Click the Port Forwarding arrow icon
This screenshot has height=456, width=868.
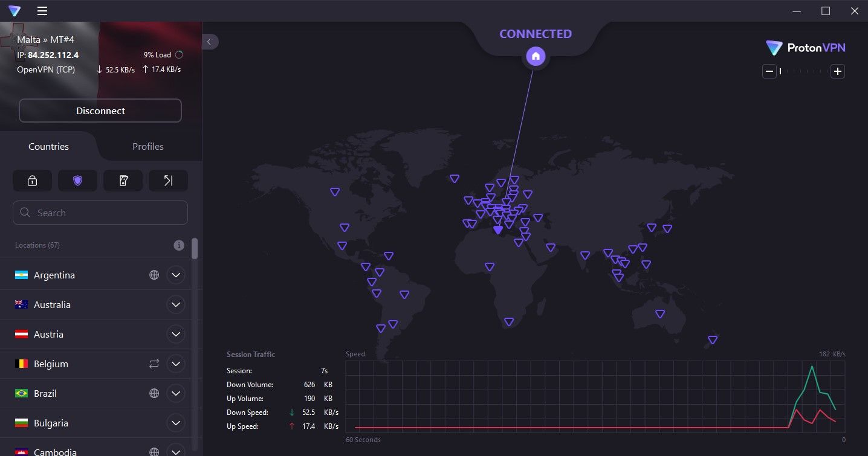pos(168,180)
